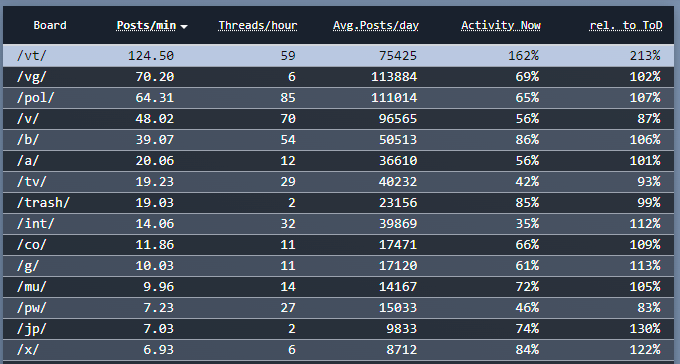Select the /mu/ board name
This screenshot has width=680, height=364.
[32, 286]
